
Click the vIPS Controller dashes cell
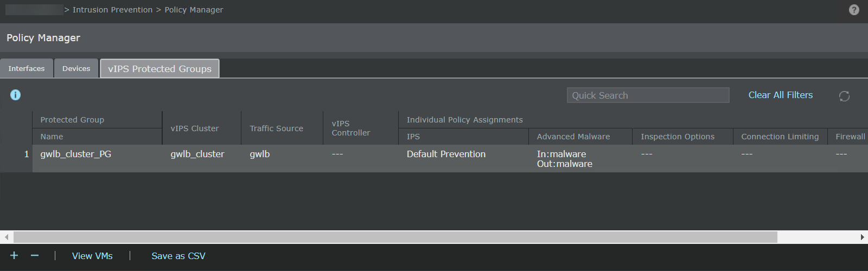click(361, 158)
